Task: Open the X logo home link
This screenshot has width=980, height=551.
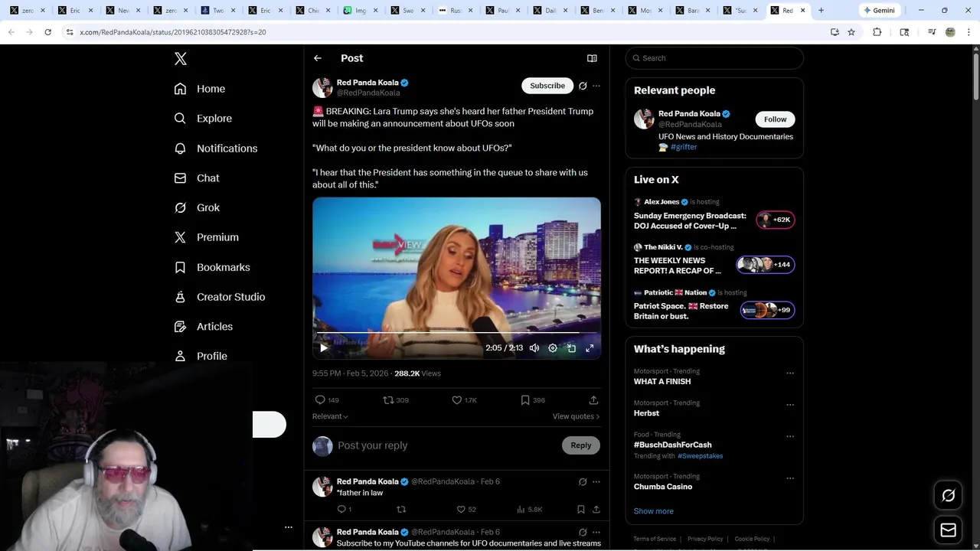Action: [181, 59]
